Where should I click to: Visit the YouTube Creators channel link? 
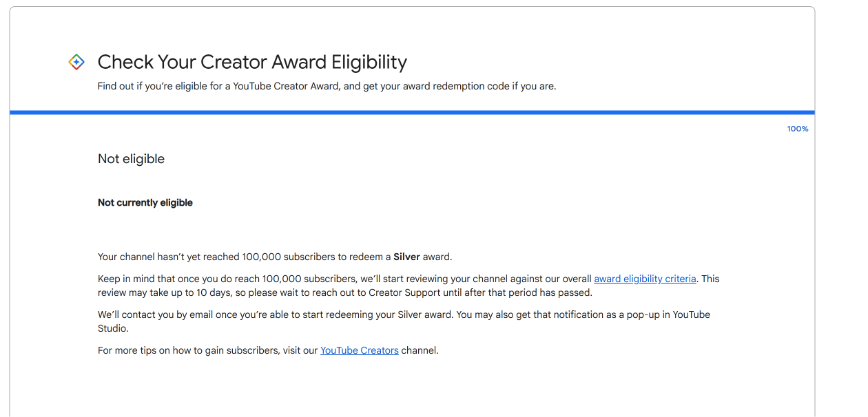coord(360,350)
